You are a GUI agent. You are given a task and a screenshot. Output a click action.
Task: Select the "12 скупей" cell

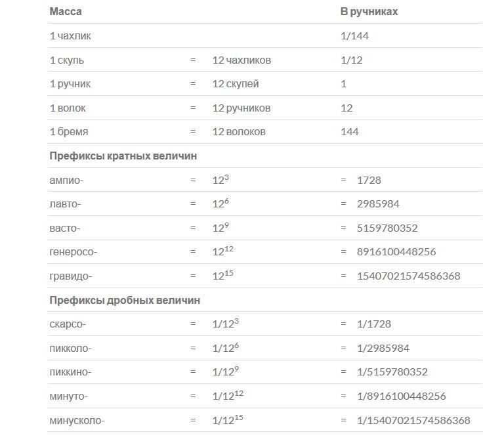tap(236, 84)
